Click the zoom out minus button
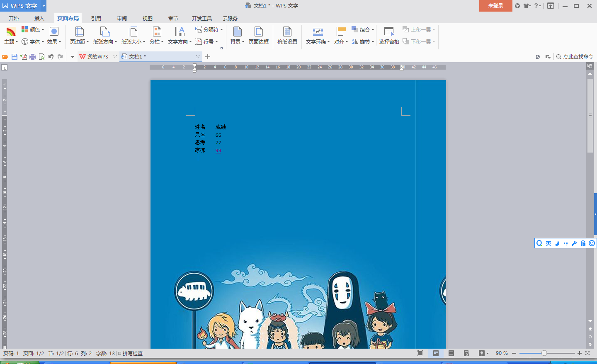Viewport: 597px width, 364px height. pyautogui.click(x=514, y=353)
